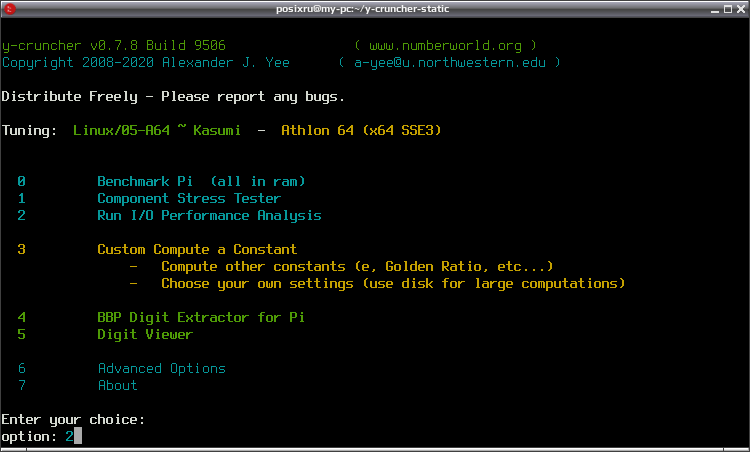The width and height of the screenshot is (750, 452).
Task: Click the Custom Compute a Constant entry
Action: (197, 250)
